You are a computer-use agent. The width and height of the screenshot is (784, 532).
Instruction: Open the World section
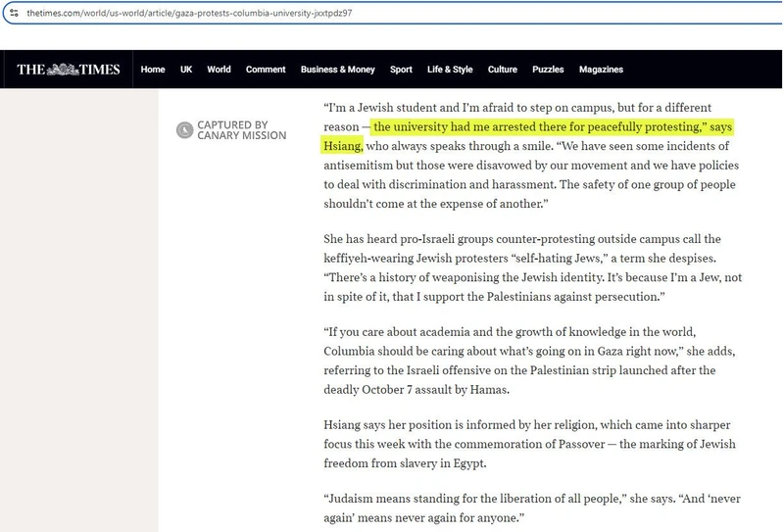coord(219,70)
